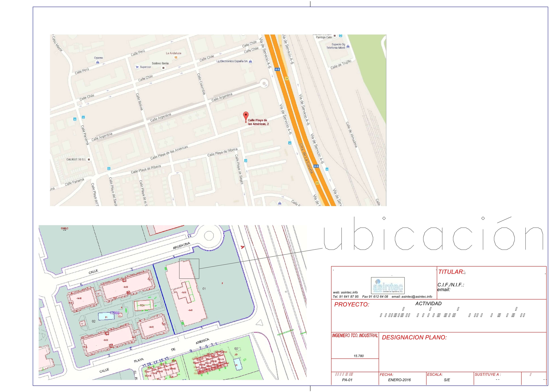Click the 'C.I.F./N.I.F.:' field label
The width and height of the screenshot is (555, 392).
point(451,285)
